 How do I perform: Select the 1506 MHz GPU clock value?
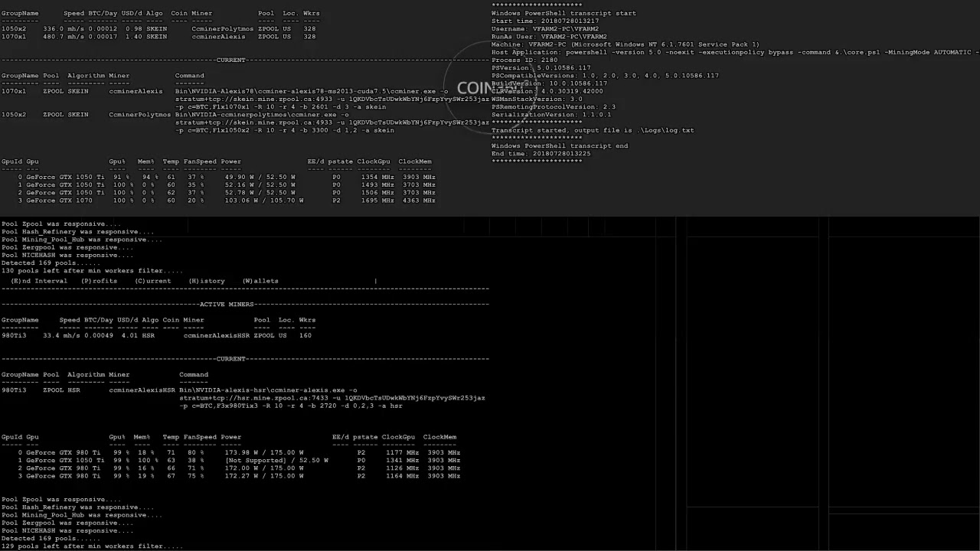click(377, 193)
